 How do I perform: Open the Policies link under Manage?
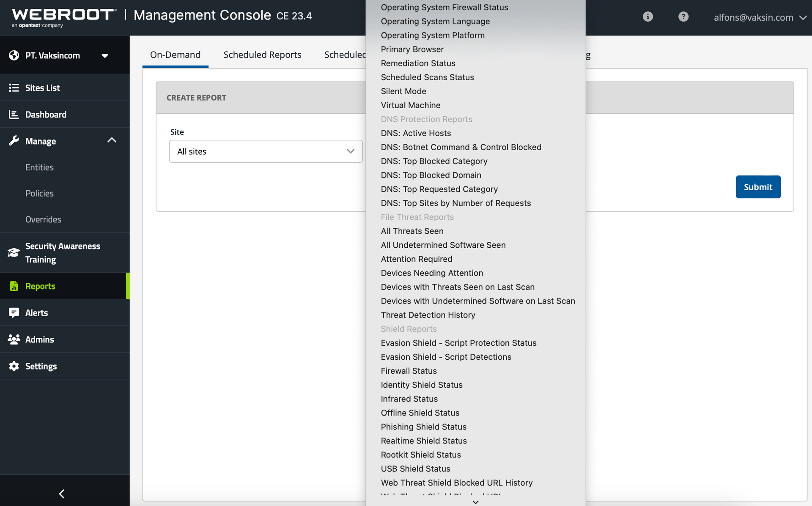click(x=39, y=194)
